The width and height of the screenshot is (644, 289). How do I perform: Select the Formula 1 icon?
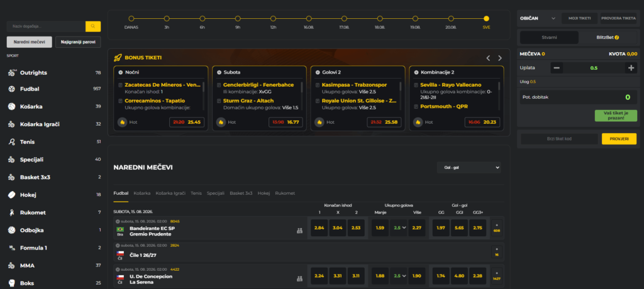point(12,248)
